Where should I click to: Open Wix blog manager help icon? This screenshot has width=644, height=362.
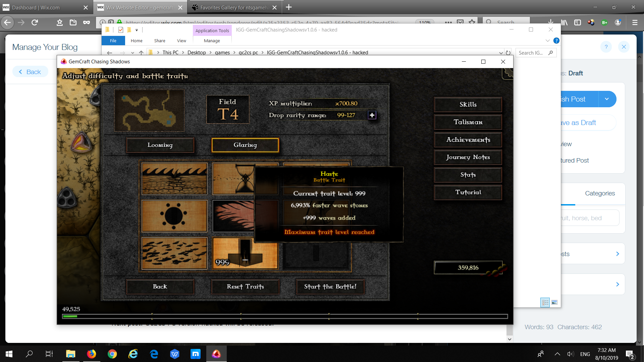[x=606, y=47]
